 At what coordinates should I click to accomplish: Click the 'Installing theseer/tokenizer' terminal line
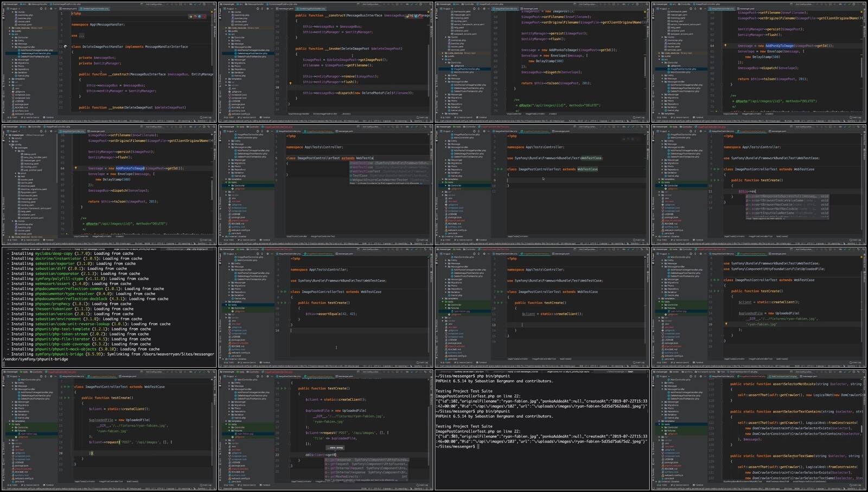(x=75, y=309)
